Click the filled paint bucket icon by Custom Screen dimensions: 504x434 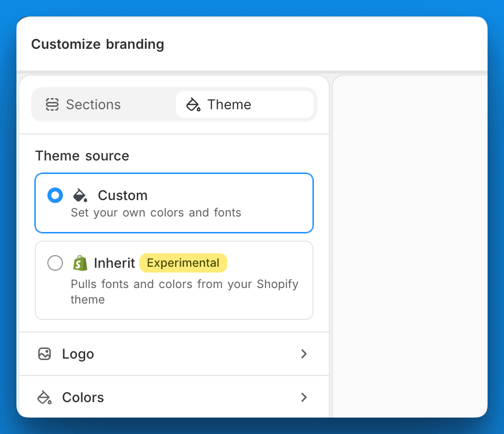pyautogui.click(x=80, y=195)
